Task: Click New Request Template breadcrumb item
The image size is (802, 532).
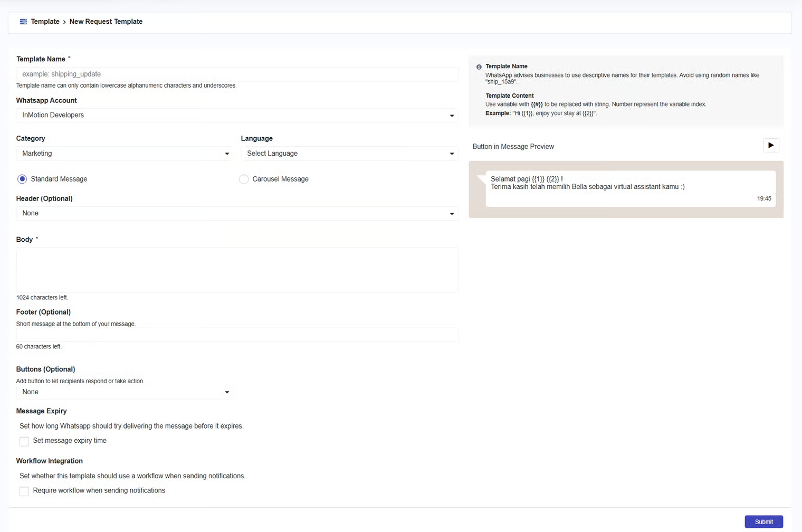Action: [x=106, y=22]
